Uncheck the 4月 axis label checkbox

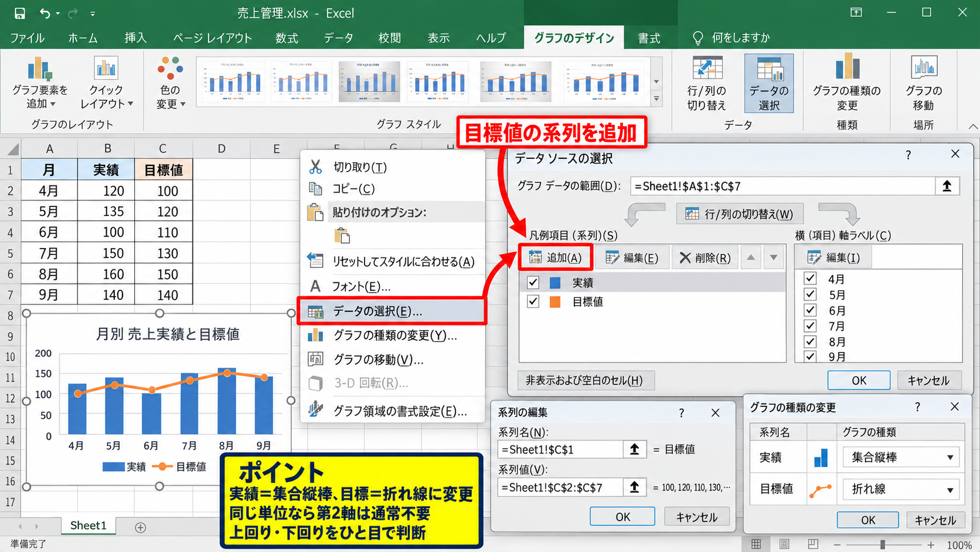[x=810, y=279]
